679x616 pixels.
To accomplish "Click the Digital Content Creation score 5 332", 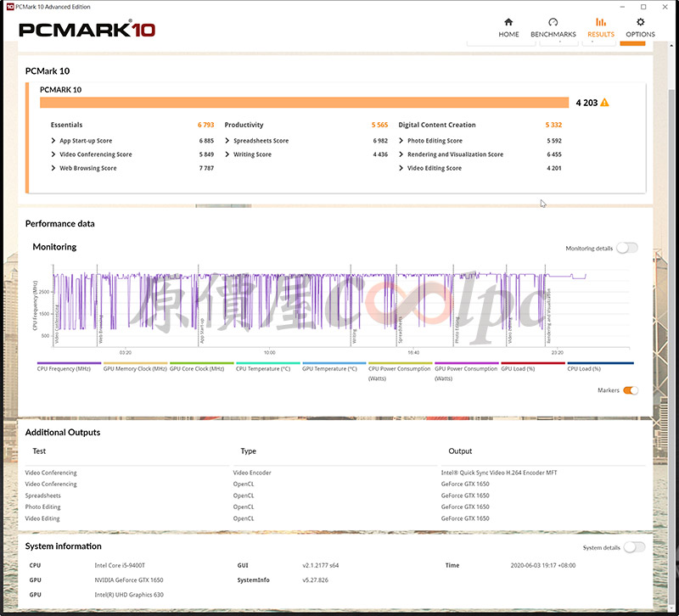I will tap(553, 125).
